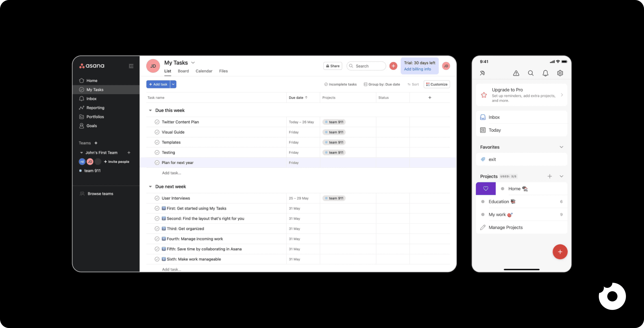Tap the settings gear on the mobile screen
This screenshot has width=644, height=328.
coord(560,73)
